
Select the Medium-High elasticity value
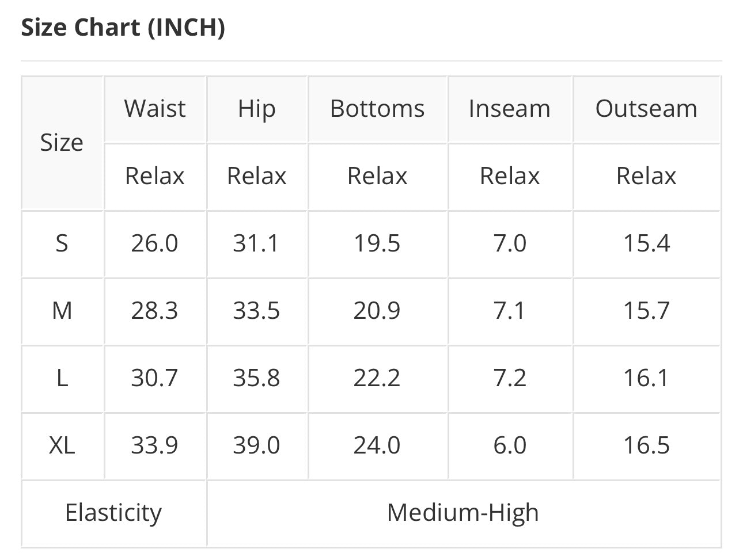(x=463, y=513)
